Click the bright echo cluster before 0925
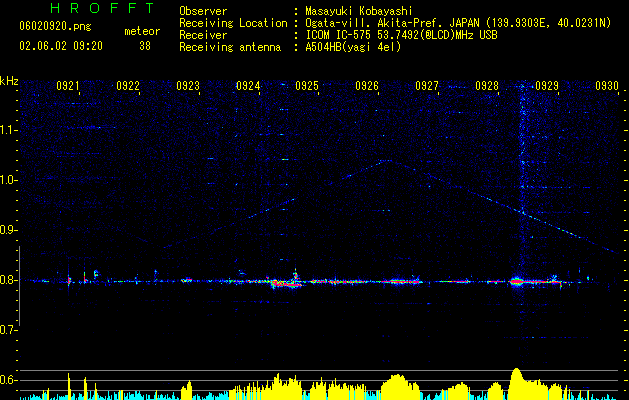This screenshot has width=629, height=400. click(286, 282)
